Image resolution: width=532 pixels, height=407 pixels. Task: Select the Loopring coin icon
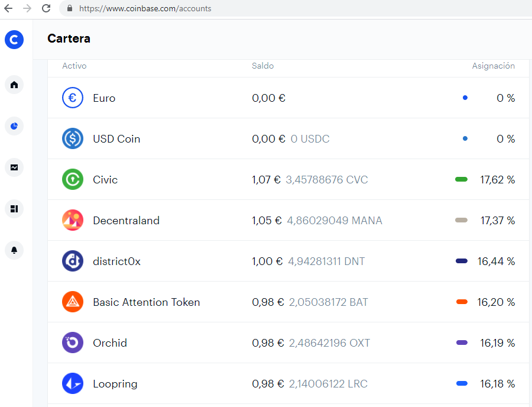[73, 383]
